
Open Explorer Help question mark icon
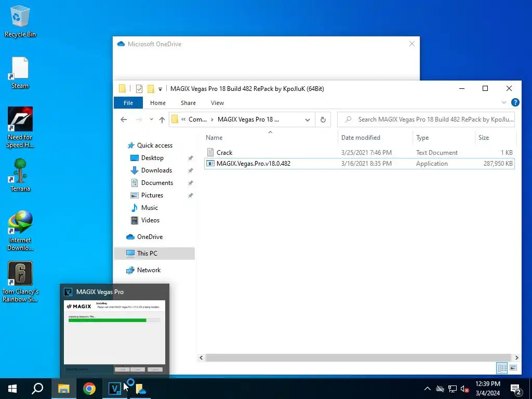pyautogui.click(x=515, y=102)
